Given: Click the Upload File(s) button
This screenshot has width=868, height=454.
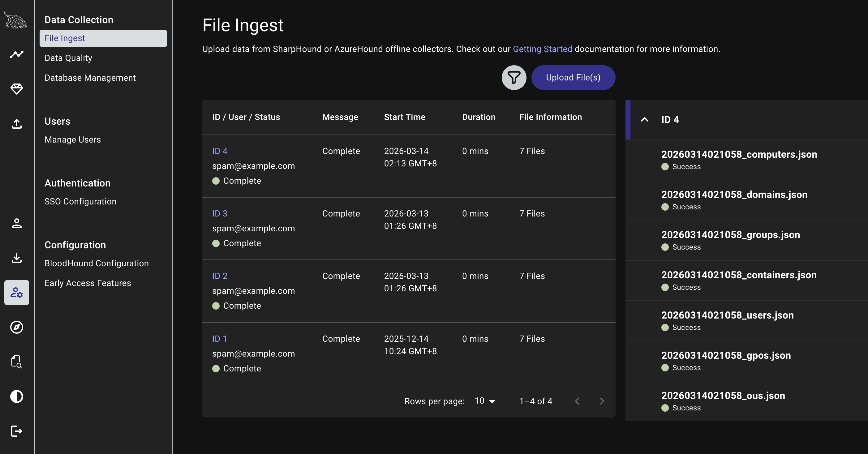Looking at the screenshot, I should click(x=573, y=77).
